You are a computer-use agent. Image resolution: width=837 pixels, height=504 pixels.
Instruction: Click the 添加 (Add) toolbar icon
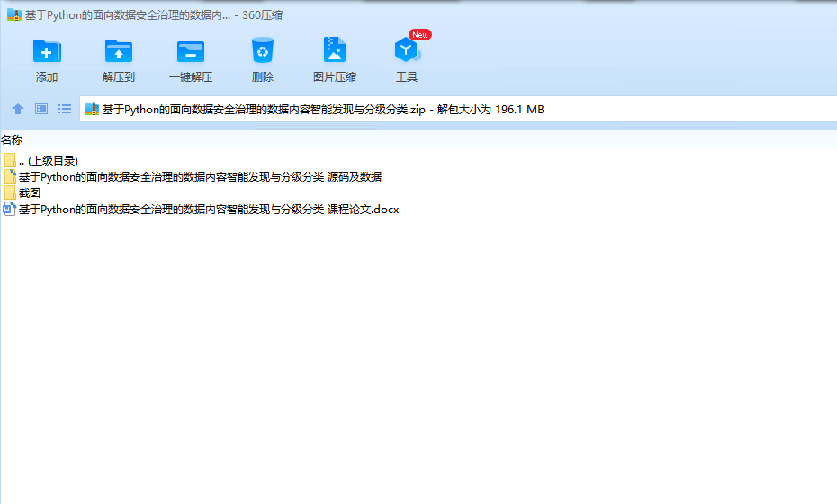(47, 52)
